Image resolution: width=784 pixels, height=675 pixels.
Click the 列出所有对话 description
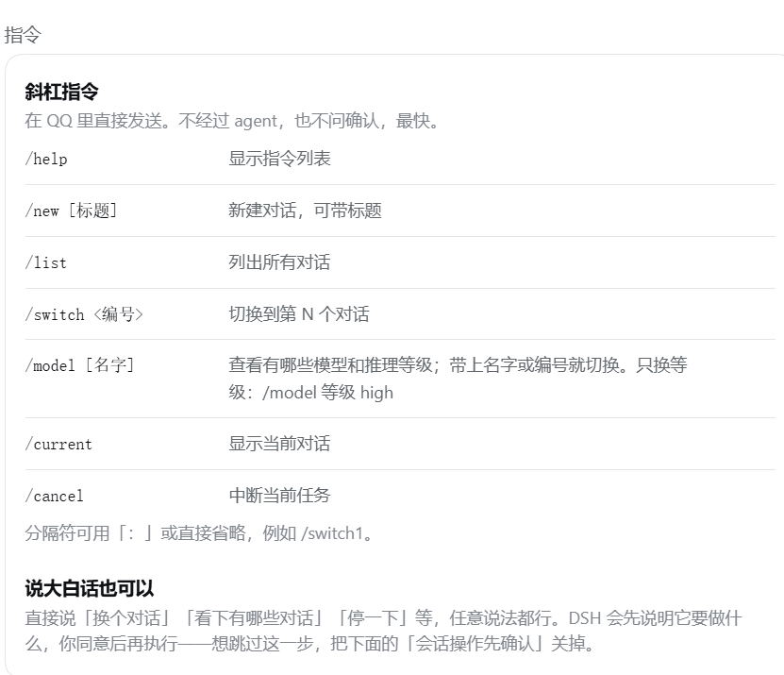279,262
